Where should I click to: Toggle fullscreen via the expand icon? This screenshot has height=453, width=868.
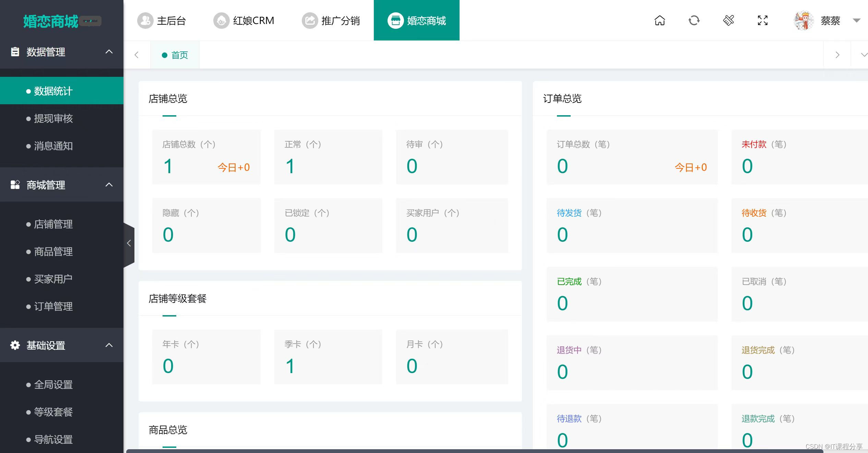click(x=762, y=21)
